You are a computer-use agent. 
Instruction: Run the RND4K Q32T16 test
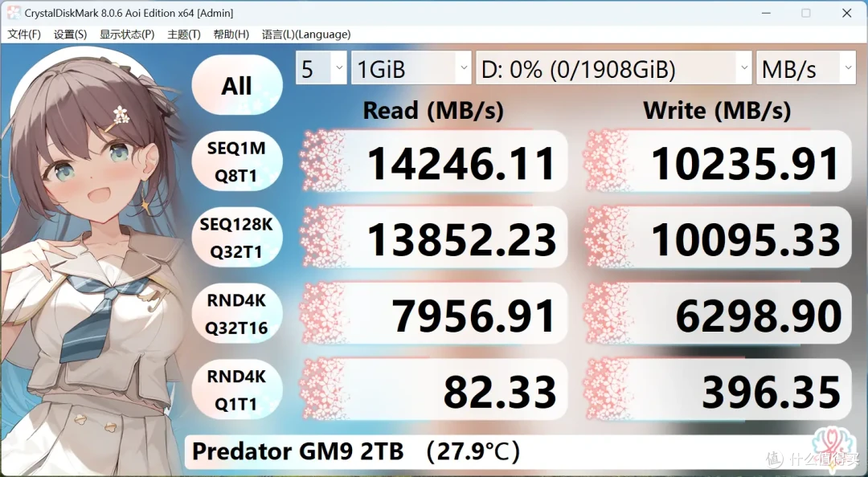coord(237,314)
